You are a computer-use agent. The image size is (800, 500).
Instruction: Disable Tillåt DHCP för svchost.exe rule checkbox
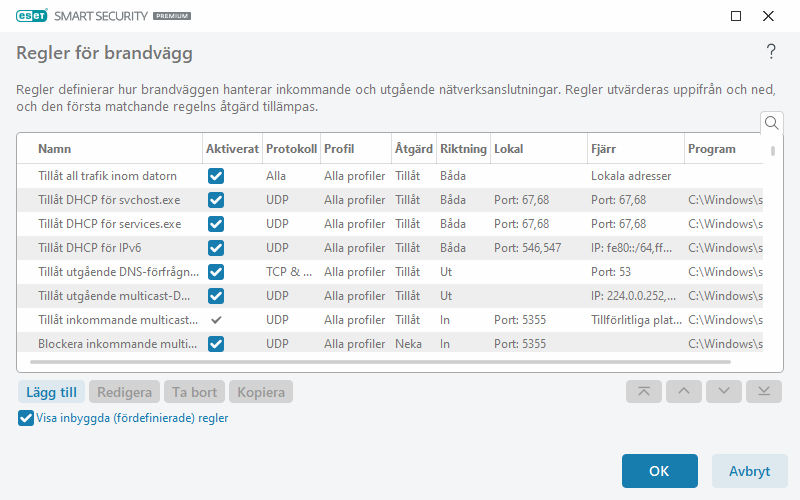[216, 200]
